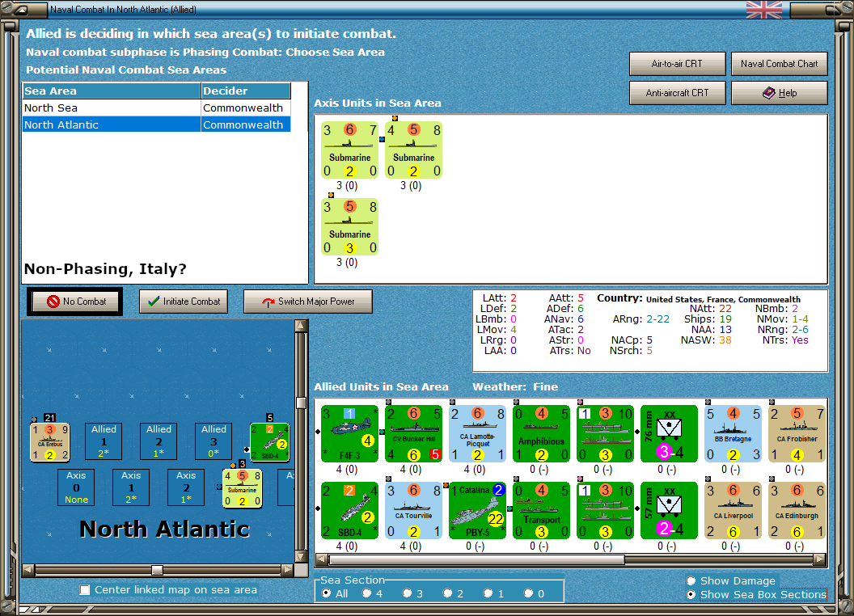Screen dimensions: 854x616
Task: Click the Initiate Combat button
Action: point(184,302)
